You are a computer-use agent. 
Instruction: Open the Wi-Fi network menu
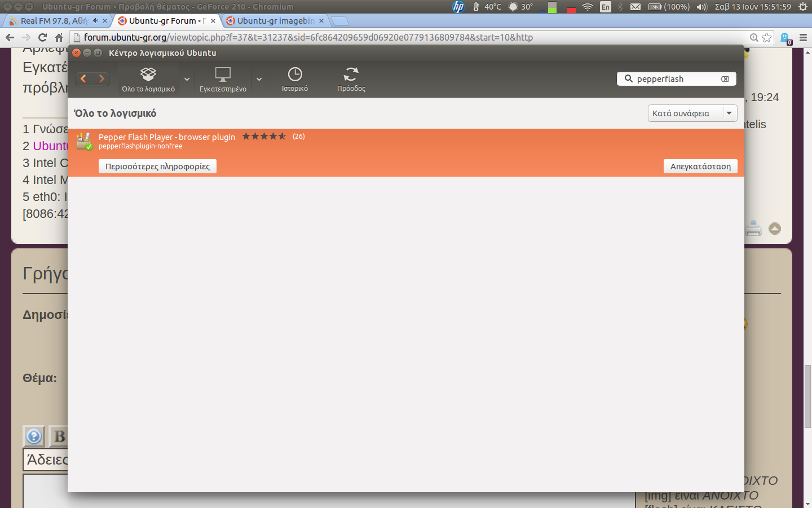[x=588, y=7]
